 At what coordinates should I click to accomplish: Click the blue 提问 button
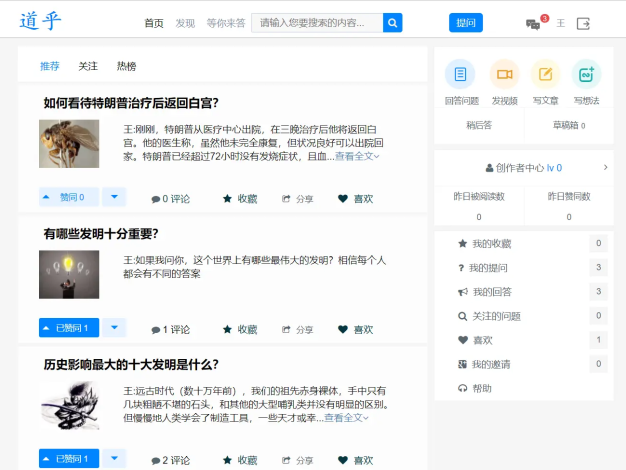[x=466, y=23]
